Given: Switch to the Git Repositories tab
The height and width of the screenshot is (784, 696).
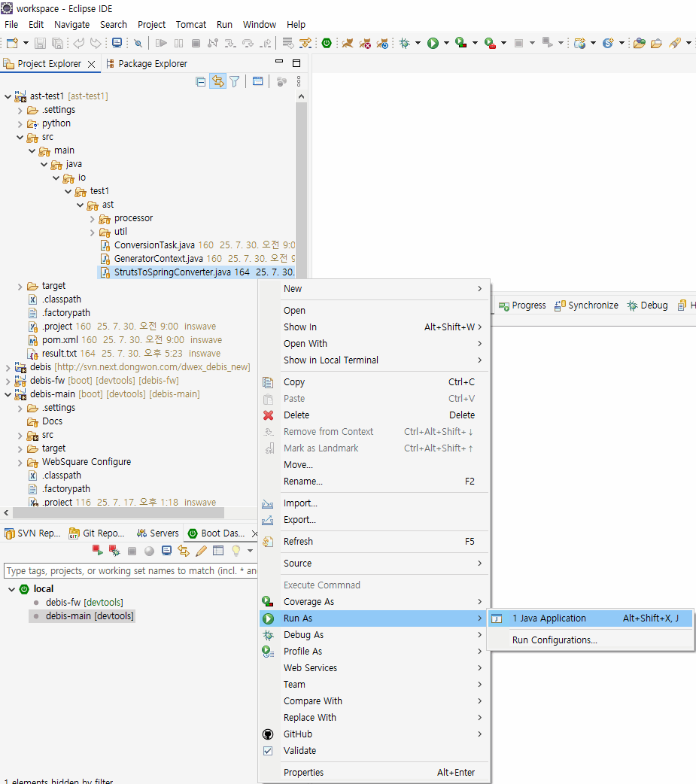Looking at the screenshot, I should [96, 533].
